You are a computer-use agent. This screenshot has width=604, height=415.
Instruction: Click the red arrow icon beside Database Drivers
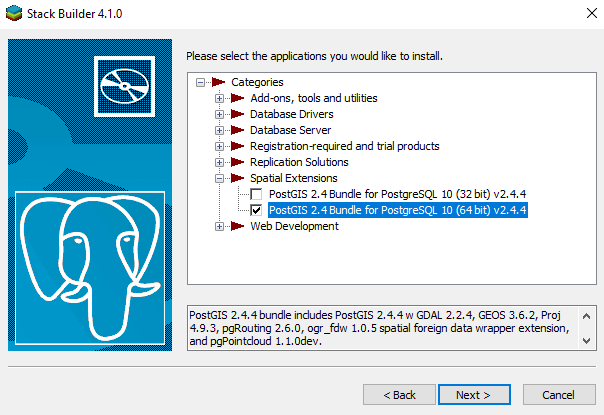[238, 114]
